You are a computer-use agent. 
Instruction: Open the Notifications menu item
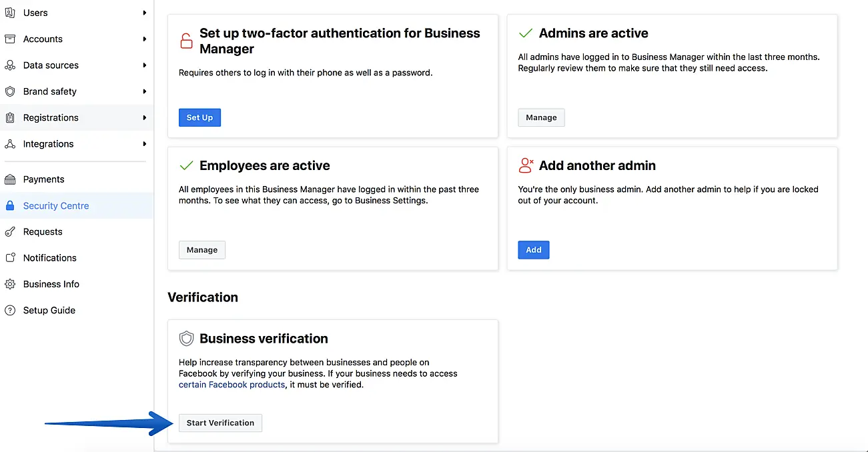coord(49,258)
